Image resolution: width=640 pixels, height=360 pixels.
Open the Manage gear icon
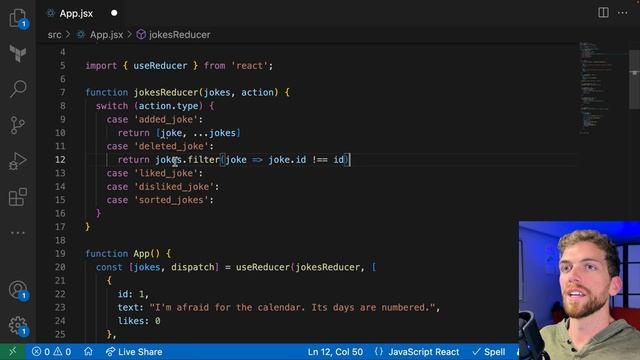pos(18,325)
